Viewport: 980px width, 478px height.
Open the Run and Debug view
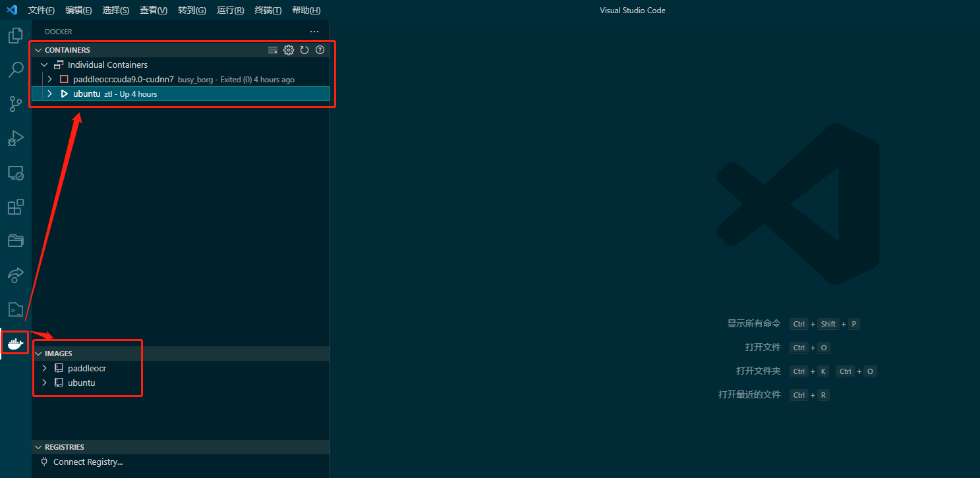pos(14,138)
